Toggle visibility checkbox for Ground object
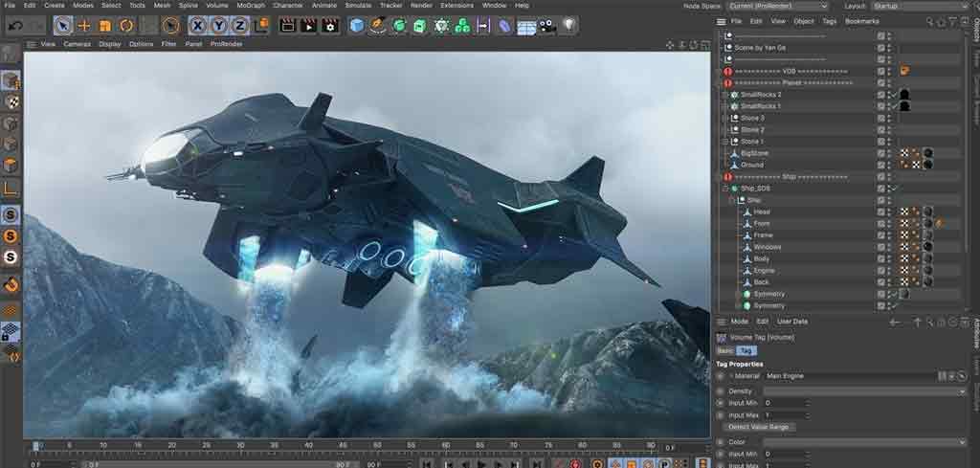This screenshot has width=980, height=468. pyautogui.click(x=881, y=165)
